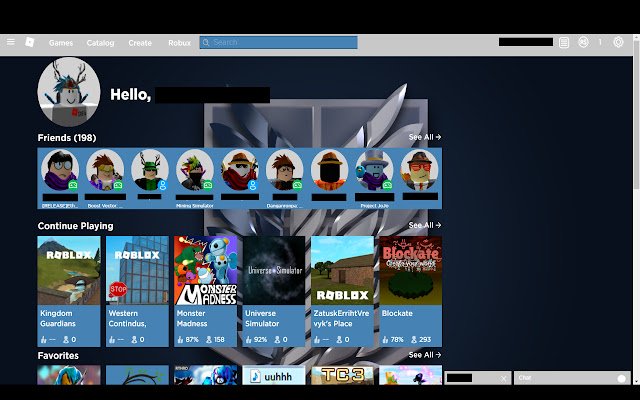The image size is (640, 400).
Task: Click See All next to Favorites
Action: click(x=425, y=355)
